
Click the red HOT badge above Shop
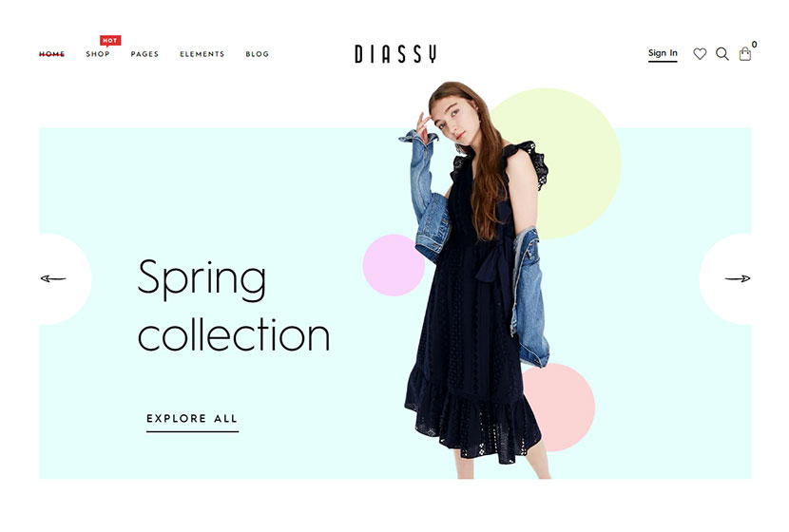110,40
